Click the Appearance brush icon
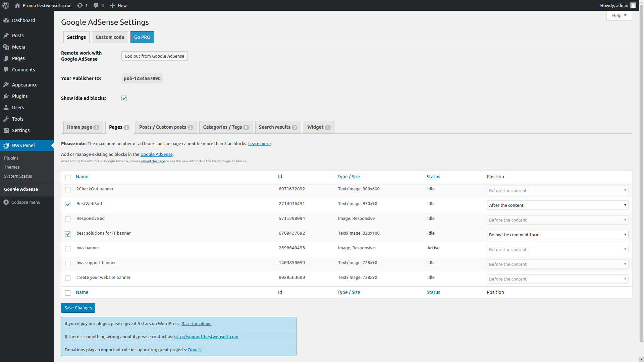Image resolution: width=644 pixels, height=362 pixels. tap(6, 85)
